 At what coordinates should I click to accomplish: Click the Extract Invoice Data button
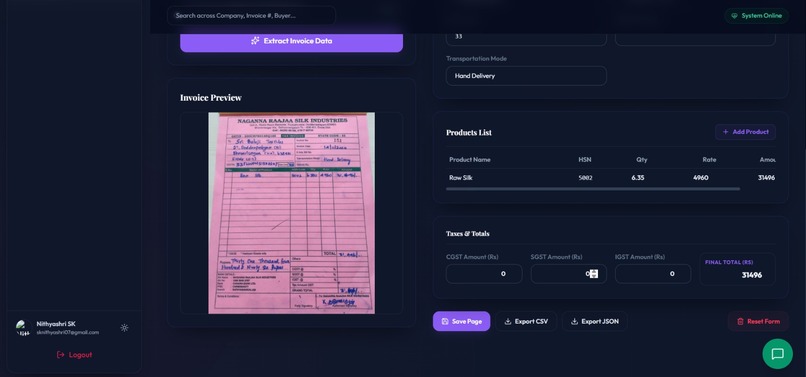291,41
